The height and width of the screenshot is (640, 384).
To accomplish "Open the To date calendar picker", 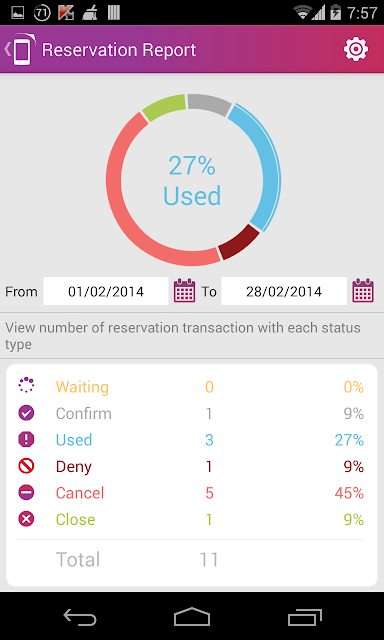I will pos(363,291).
